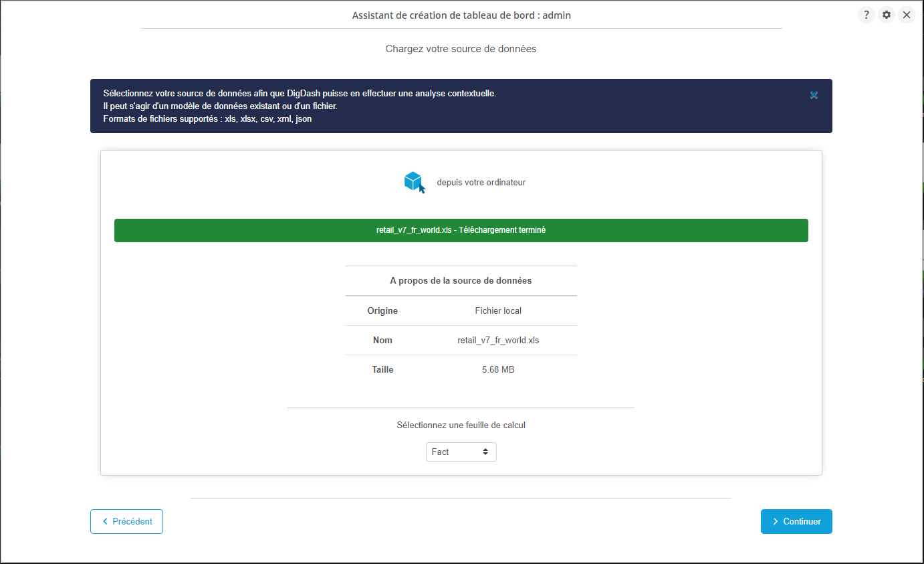Open the help question mark icon
This screenshot has width=924, height=564.
[x=867, y=15]
